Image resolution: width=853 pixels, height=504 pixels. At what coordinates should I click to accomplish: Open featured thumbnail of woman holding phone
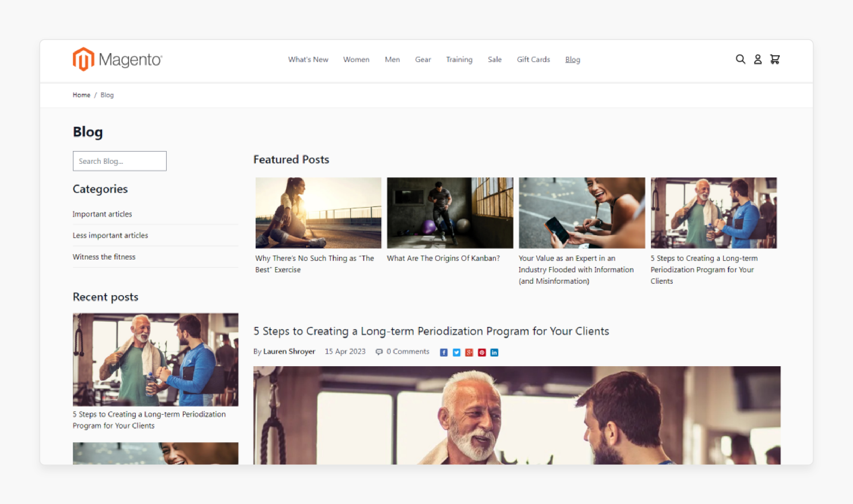coord(582,213)
